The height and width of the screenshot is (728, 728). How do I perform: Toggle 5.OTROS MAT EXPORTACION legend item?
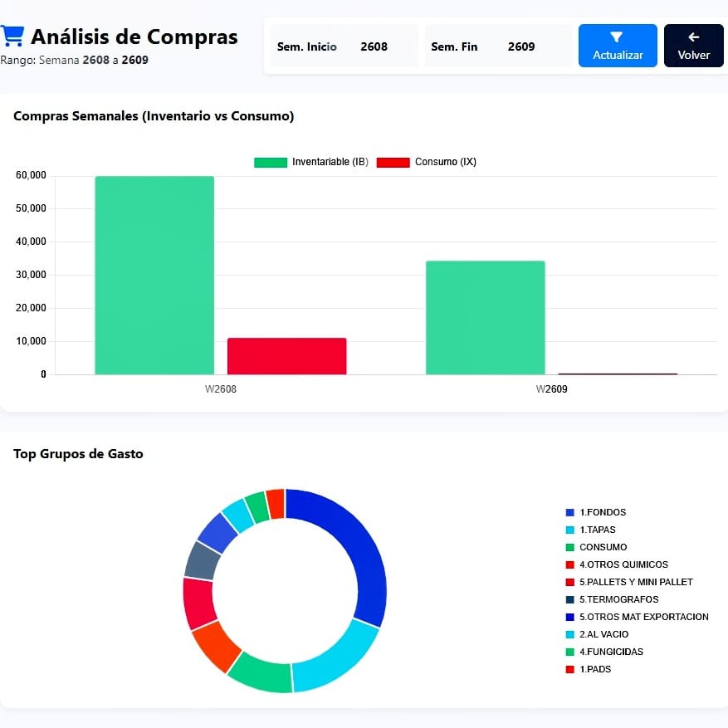tap(637, 617)
